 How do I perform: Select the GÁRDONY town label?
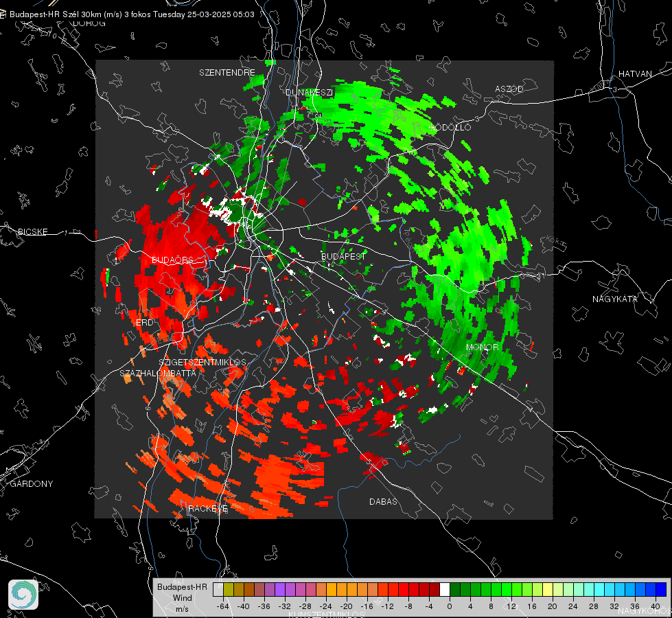pyautogui.click(x=32, y=484)
